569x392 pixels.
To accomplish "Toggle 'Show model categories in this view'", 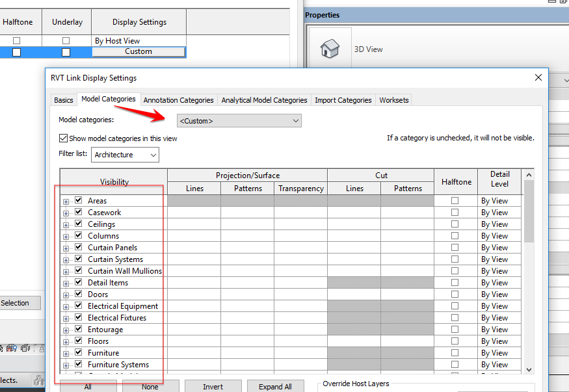I will (63, 138).
